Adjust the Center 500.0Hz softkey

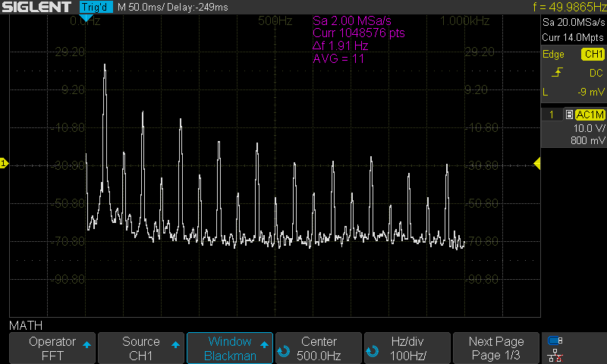click(319, 348)
